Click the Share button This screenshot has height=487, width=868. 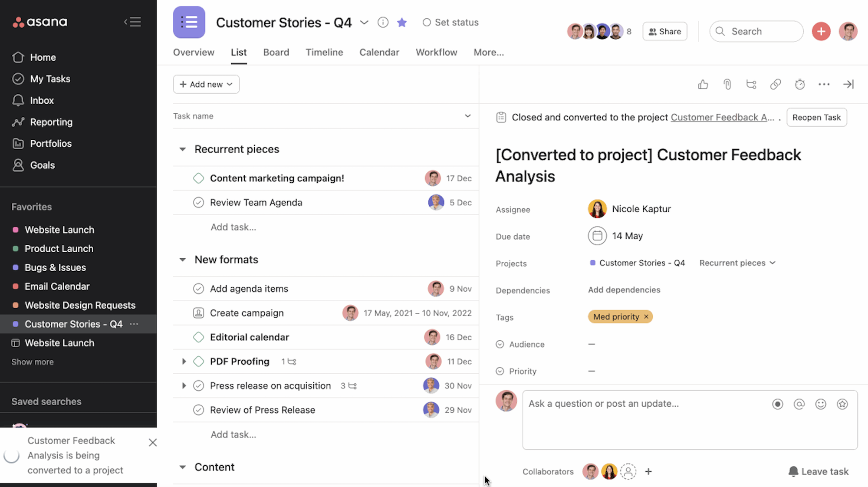(x=665, y=31)
